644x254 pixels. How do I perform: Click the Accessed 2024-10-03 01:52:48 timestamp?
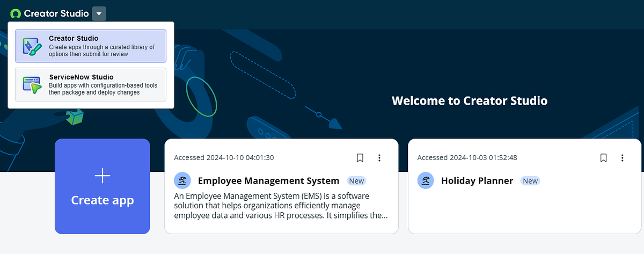(467, 158)
